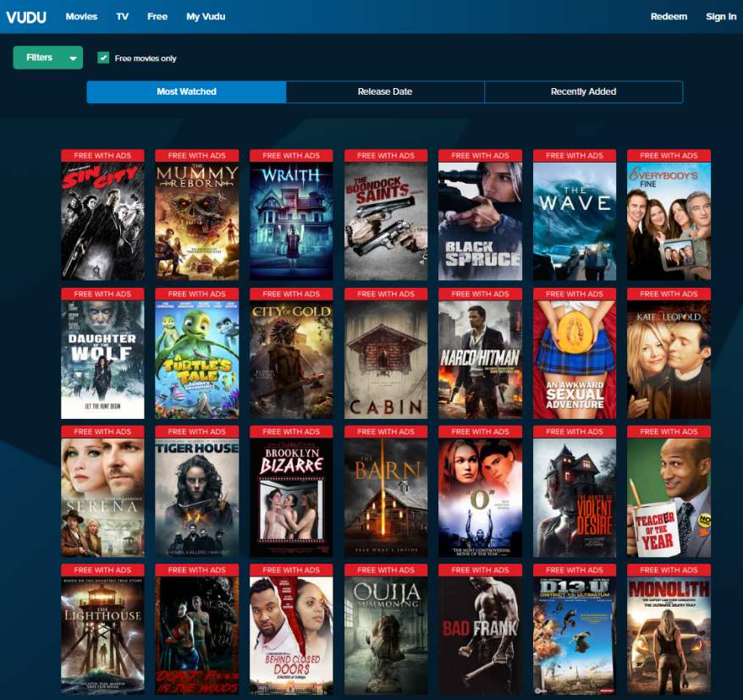Open the Kate & Leopold poster
The image size is (743, 700).
pyautogui.click(x=669, y=353)
